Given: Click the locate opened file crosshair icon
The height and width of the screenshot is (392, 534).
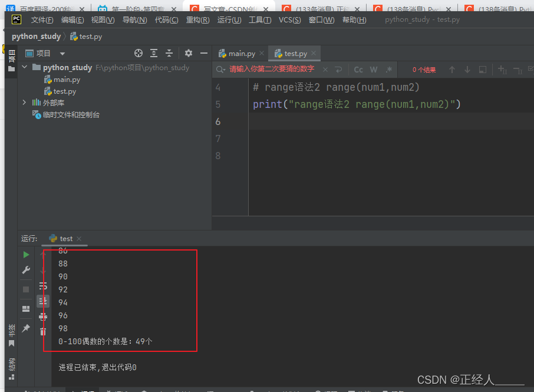Looking at the screenshot, I should click(x=139, y=53).
